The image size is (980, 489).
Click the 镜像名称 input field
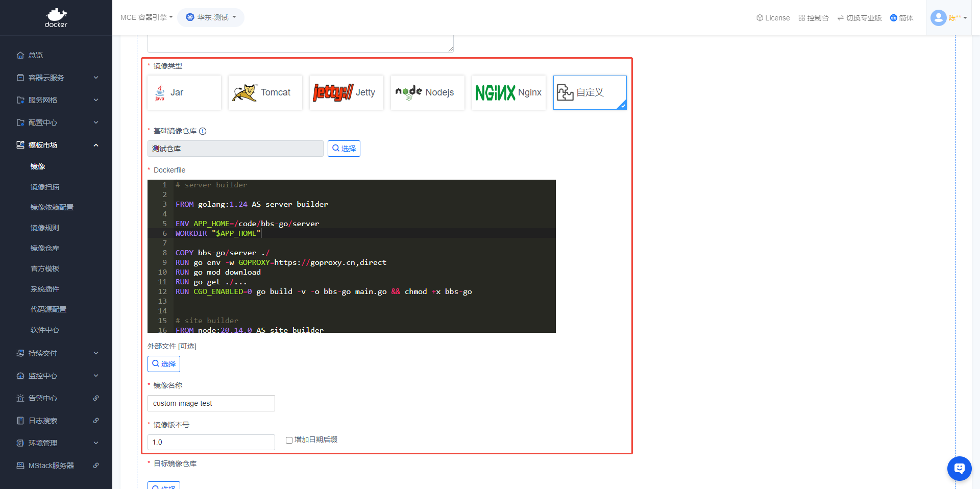tap(211, 403)
